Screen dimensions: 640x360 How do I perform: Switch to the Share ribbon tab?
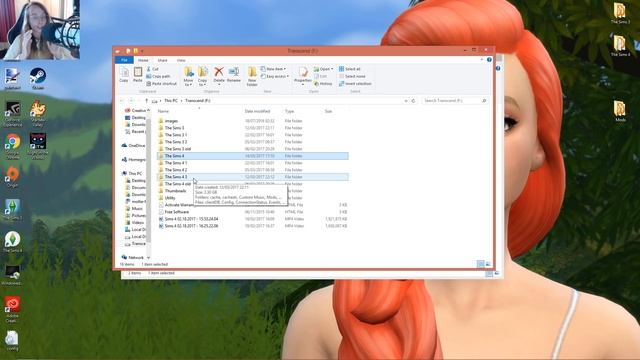162,60
